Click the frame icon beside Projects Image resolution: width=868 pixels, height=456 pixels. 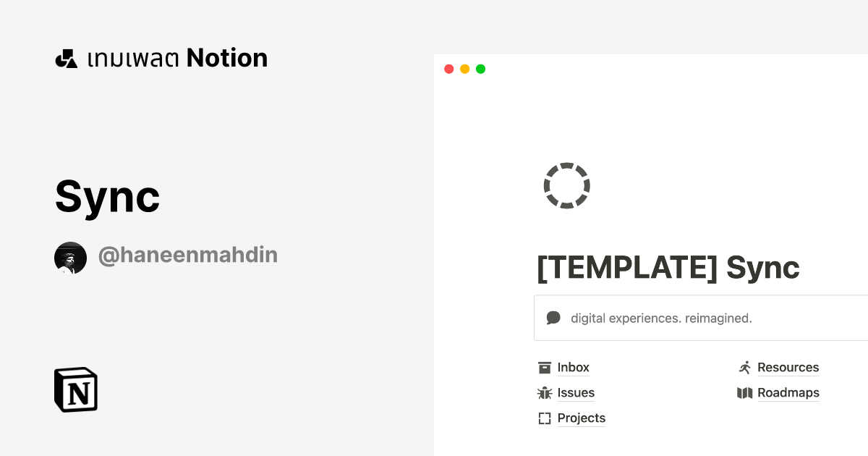point(544,418)
